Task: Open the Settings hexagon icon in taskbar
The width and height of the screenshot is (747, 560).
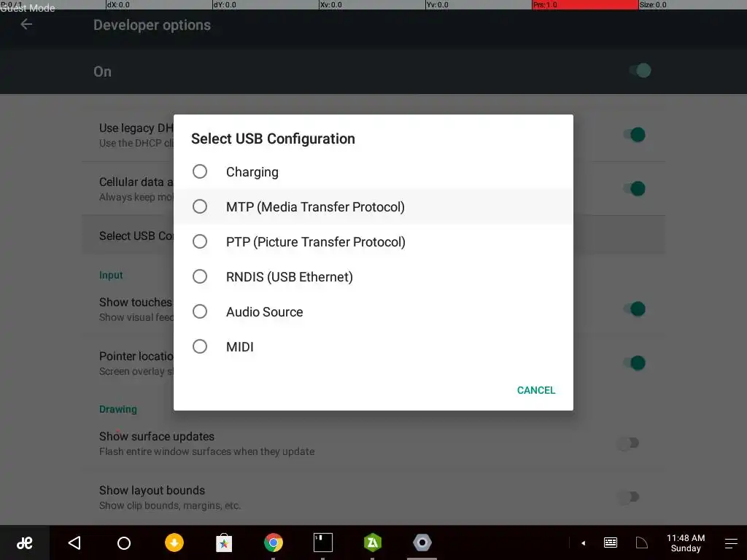Action: (422, 542)
